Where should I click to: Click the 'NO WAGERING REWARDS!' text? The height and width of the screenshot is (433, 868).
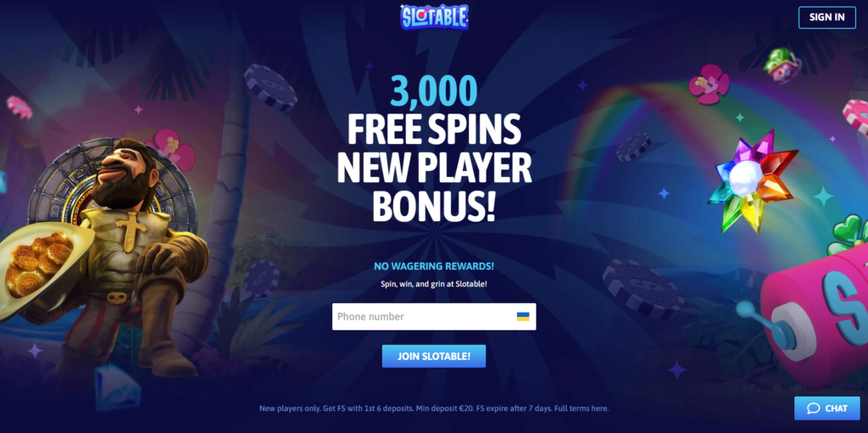(x=434, y=266)
